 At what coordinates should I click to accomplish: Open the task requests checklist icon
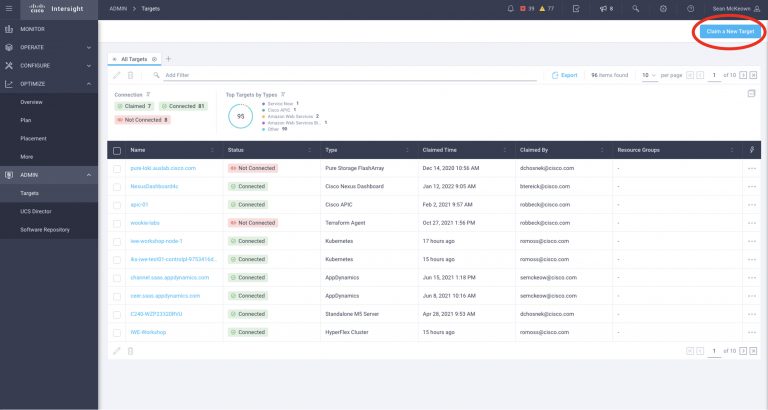[576, 8]
